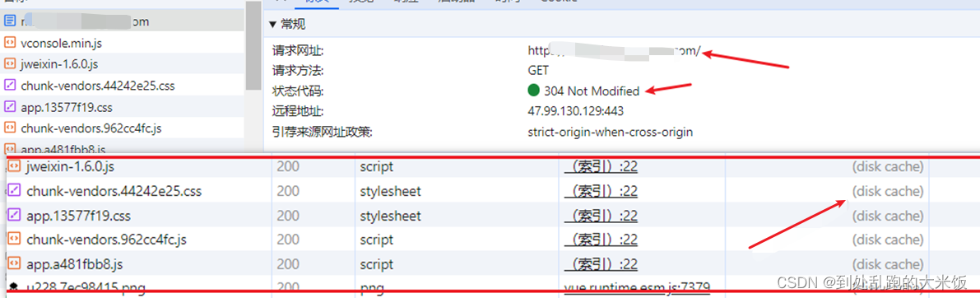Click the 请求方法 label
Image resolution: width=980 pixels, height=298 pixels.
[x=298, y=71]
